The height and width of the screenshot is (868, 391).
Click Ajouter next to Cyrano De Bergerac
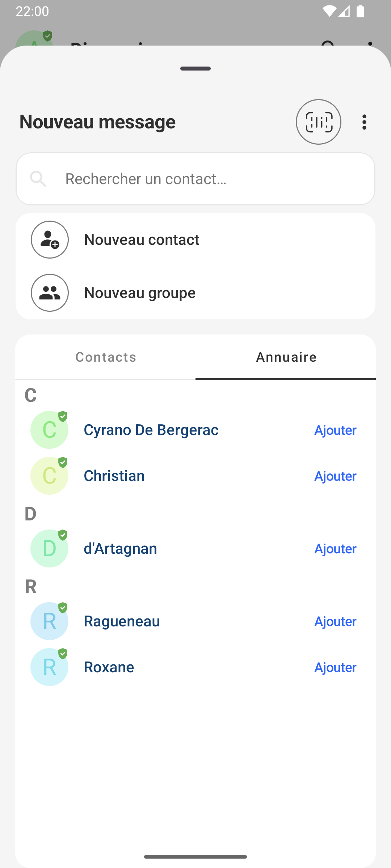tap(335, 430)
